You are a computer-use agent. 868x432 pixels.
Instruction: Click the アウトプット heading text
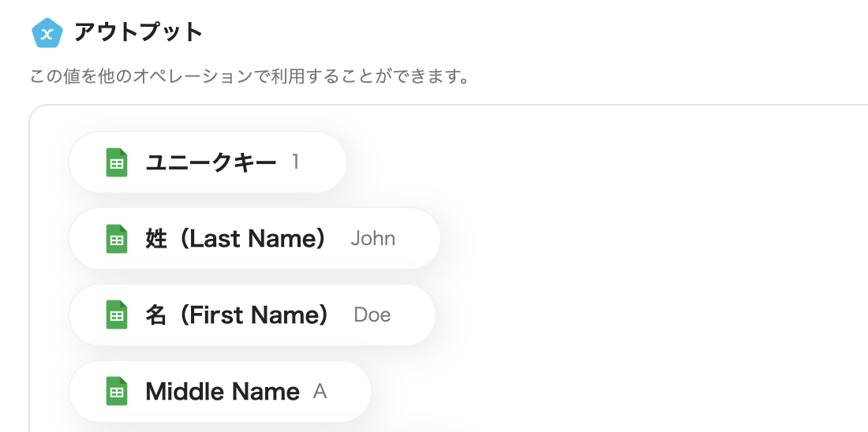[139, 32]
